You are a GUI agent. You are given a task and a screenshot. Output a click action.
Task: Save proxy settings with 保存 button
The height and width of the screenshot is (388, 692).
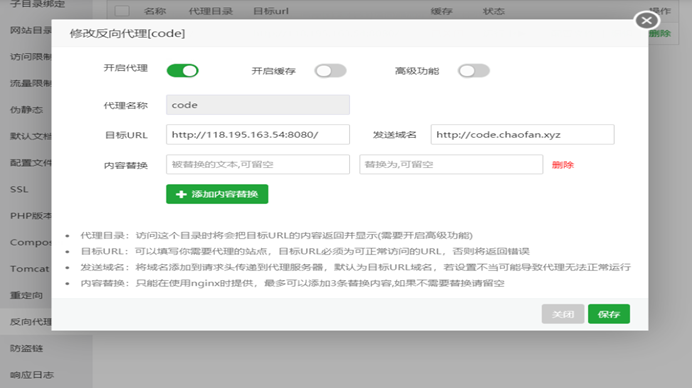coord(609,314)
